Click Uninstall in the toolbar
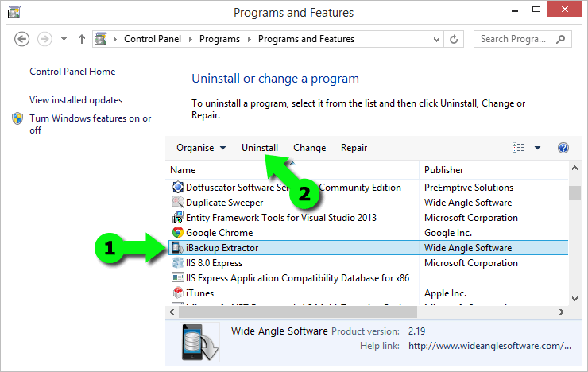 point(260,148)
